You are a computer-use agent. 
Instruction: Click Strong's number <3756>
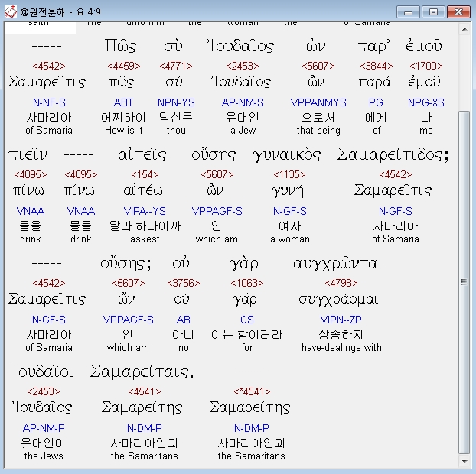coord(184,283)
